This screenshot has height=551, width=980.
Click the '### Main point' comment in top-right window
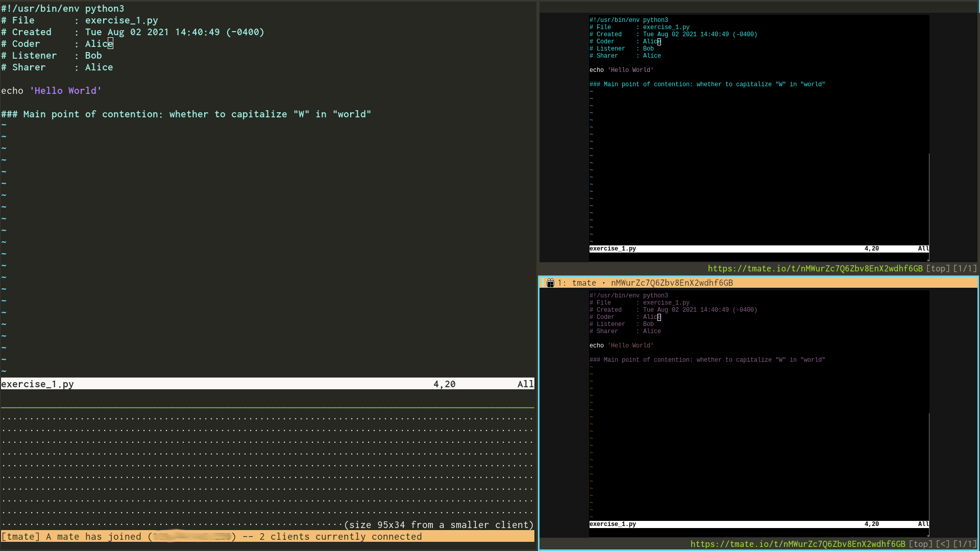click(707, 85)
